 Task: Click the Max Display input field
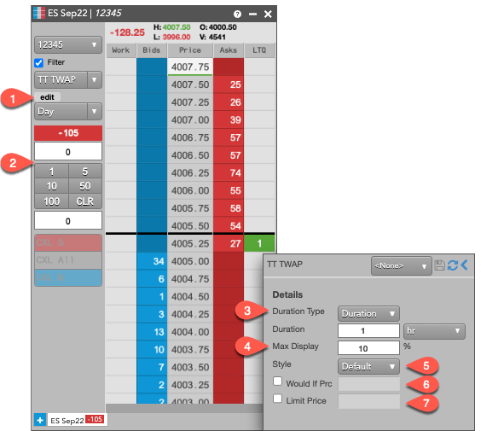[x=368, y=348]
